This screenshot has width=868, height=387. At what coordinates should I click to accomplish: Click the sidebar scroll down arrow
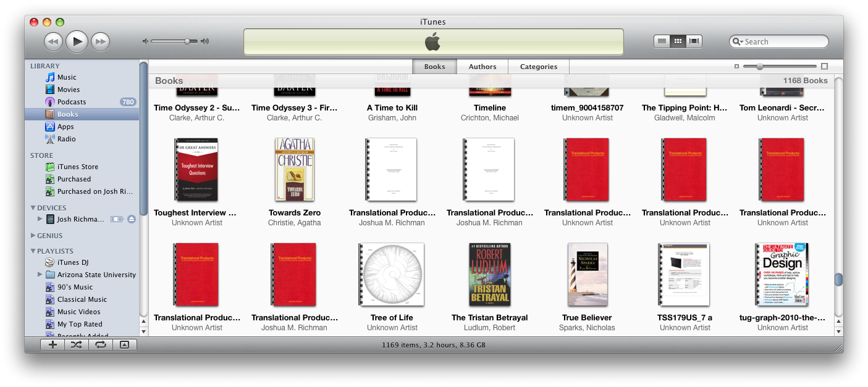pyautogui.click(x=143, y=331)
